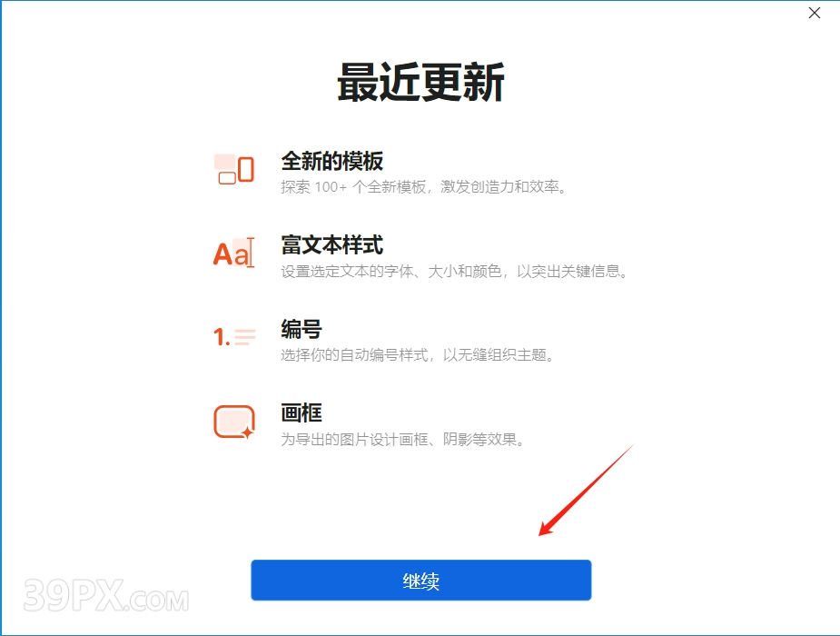Click the 为导出的图片设计画框 description text
This screenshot has width=840, height=636.
(x=403, y=440)
